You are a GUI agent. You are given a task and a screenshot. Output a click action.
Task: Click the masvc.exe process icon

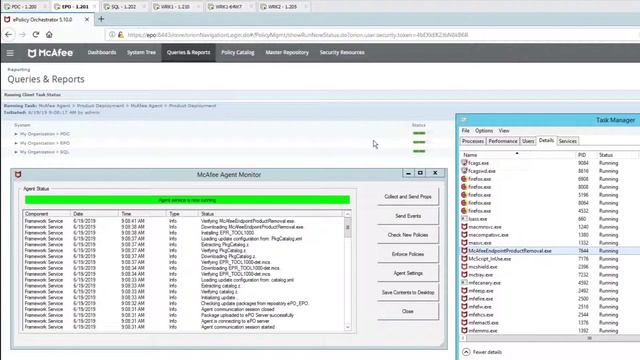tap(464, 242)
